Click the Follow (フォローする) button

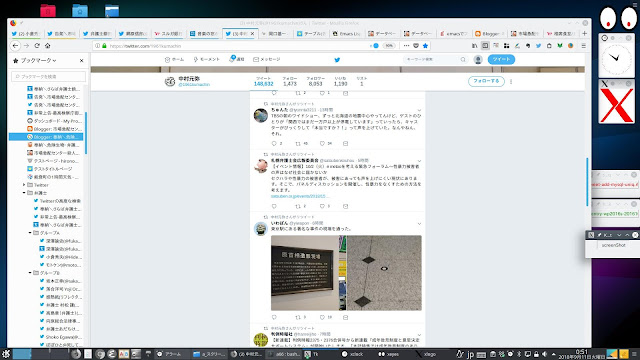click(x=486, y=81)
